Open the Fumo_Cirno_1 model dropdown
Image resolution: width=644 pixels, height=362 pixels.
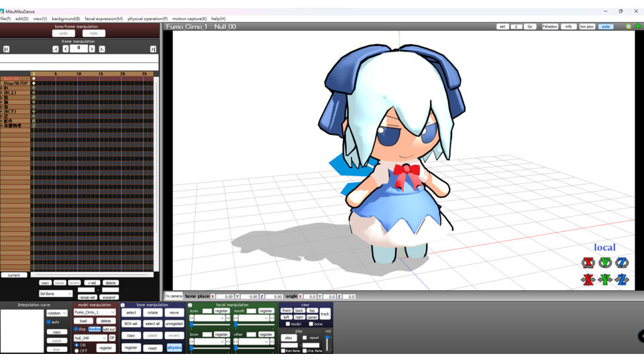95,312
